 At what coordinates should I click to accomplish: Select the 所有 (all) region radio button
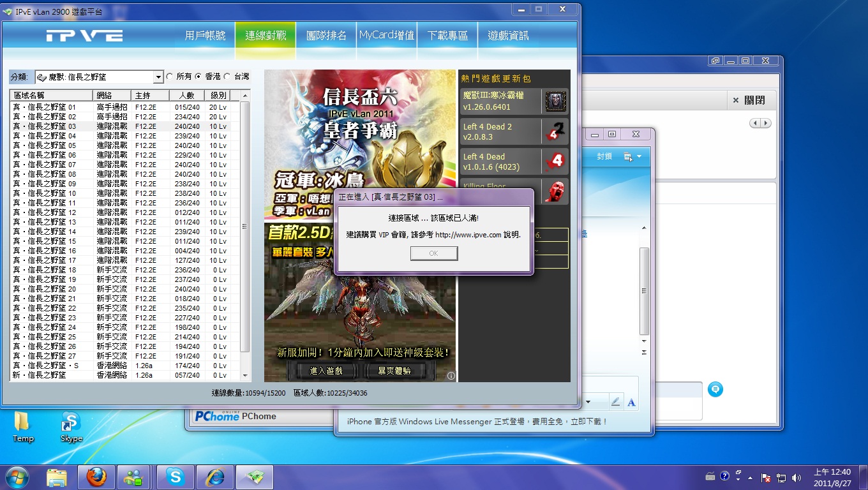coord(169,77)
